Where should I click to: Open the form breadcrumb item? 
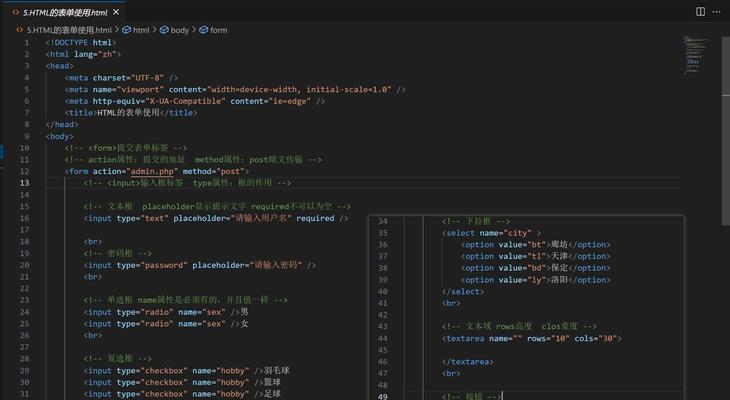213,30
